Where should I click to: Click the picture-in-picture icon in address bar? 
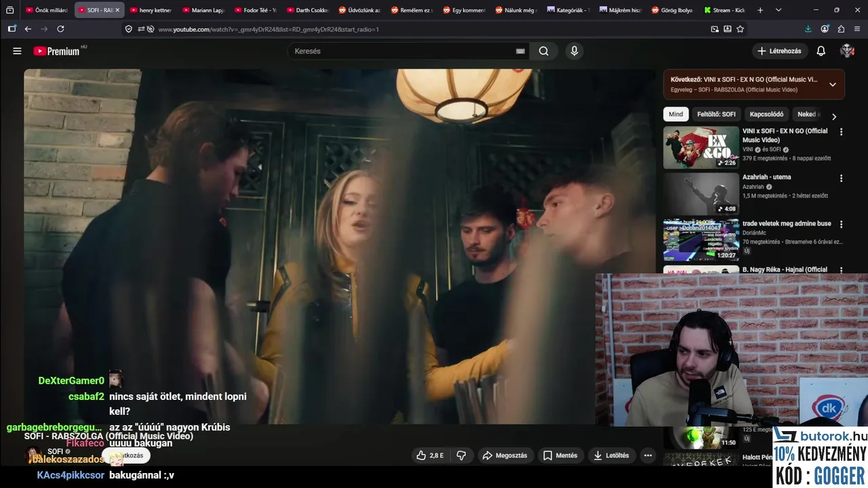click(715, 29)
